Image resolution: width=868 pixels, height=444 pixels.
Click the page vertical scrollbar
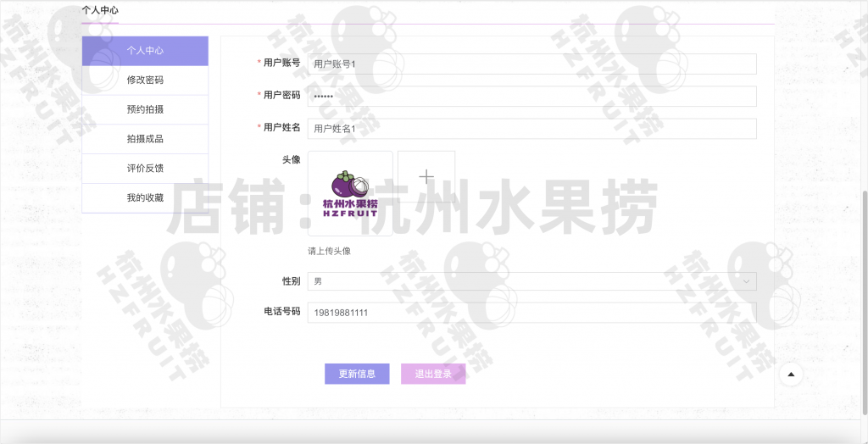pyautogui.click(x=865, y=302)
